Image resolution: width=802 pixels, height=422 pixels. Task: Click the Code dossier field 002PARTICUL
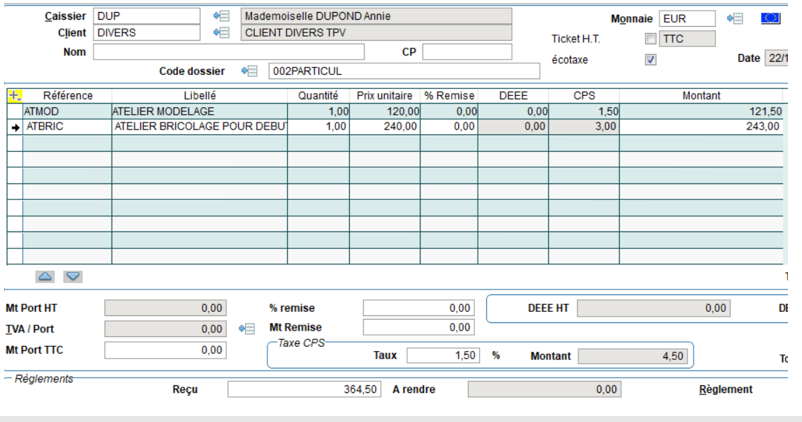pyautogui.click(x=404, y=71)
